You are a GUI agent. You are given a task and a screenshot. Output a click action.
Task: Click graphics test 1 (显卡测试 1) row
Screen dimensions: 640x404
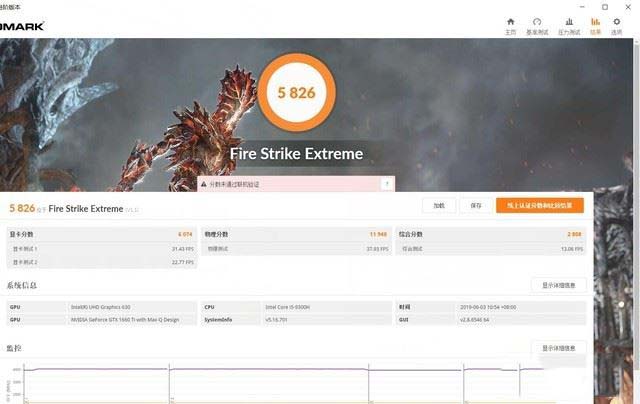coord(101,249)
